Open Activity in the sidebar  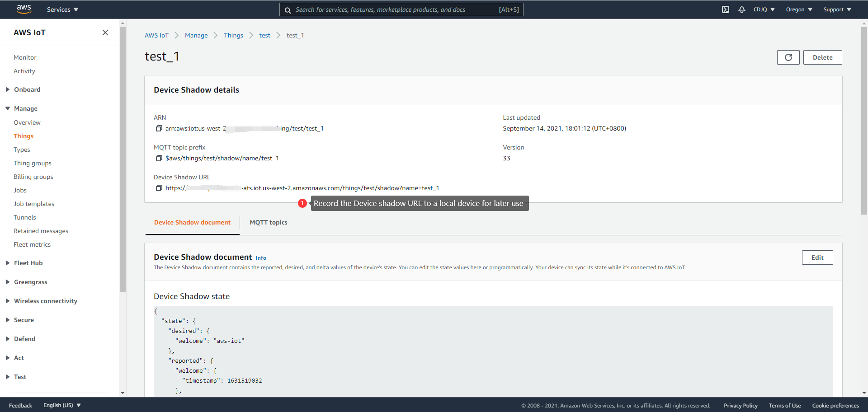[24, 71]
